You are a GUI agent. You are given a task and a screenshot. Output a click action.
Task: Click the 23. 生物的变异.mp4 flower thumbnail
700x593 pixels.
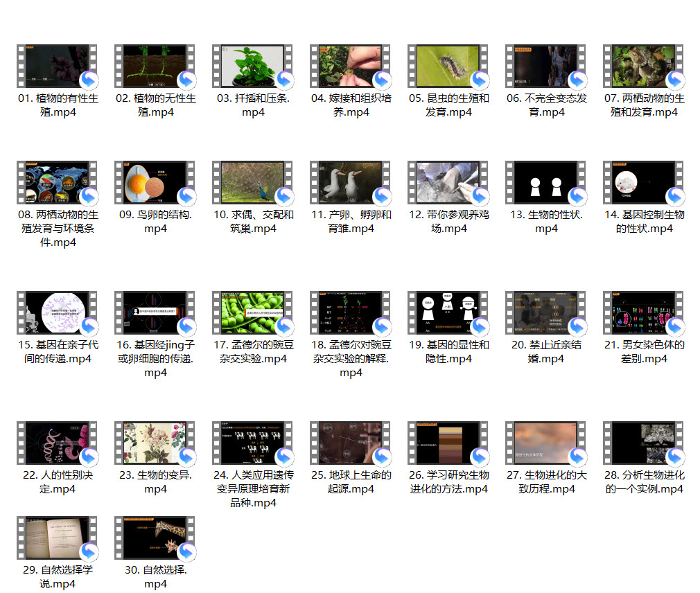pos(155,443)
